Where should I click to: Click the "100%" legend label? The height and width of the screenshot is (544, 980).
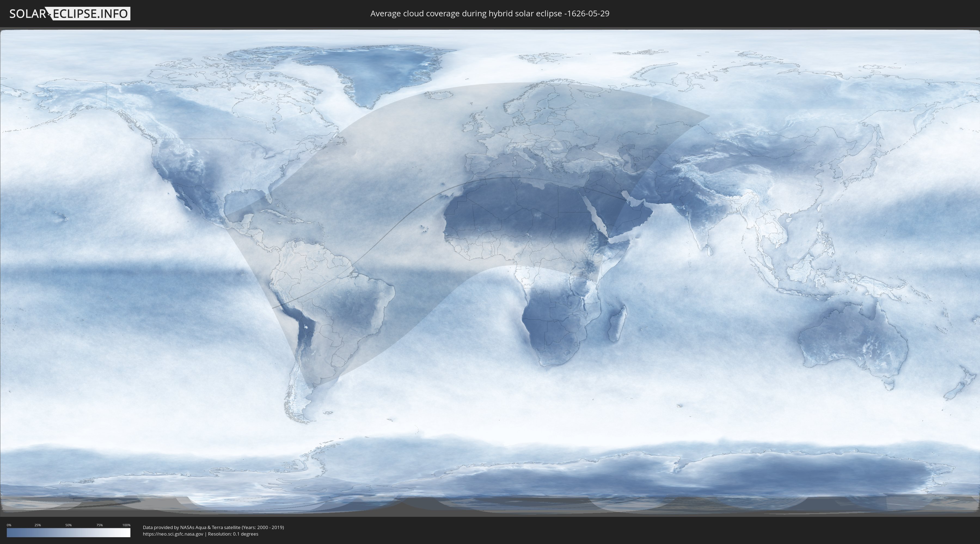point(126,525)
